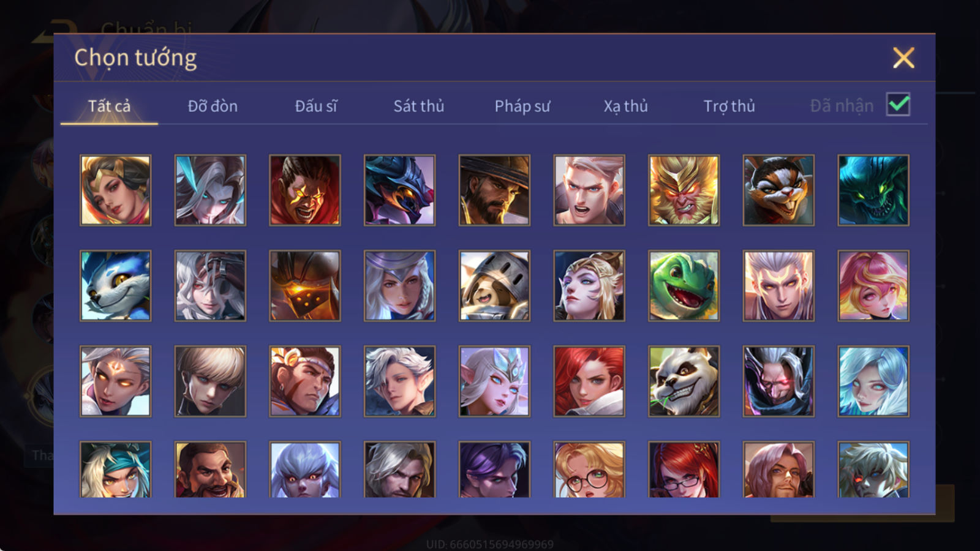Image resolution: width=980 pixels, height=551 pixels.
Task: Pick the green chameleon hero portrait
Action: click(684, 286)
